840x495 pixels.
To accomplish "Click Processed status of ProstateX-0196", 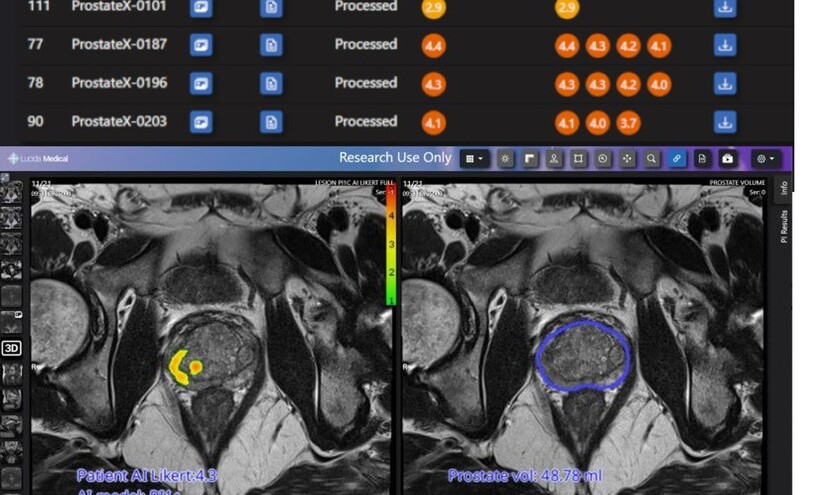I will click(x=366, y=83).
